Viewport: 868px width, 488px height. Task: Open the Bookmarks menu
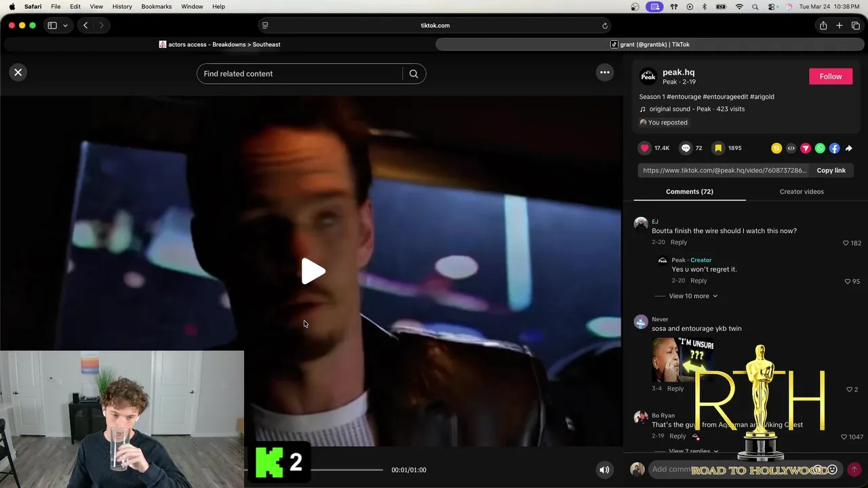(156, 7)
